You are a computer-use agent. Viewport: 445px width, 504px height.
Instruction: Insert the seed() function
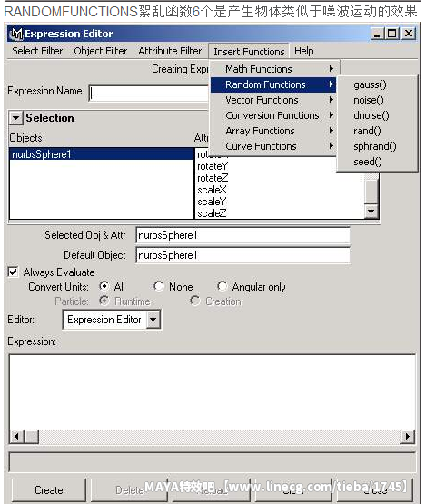pyautogui.click(x=377, y=162)
